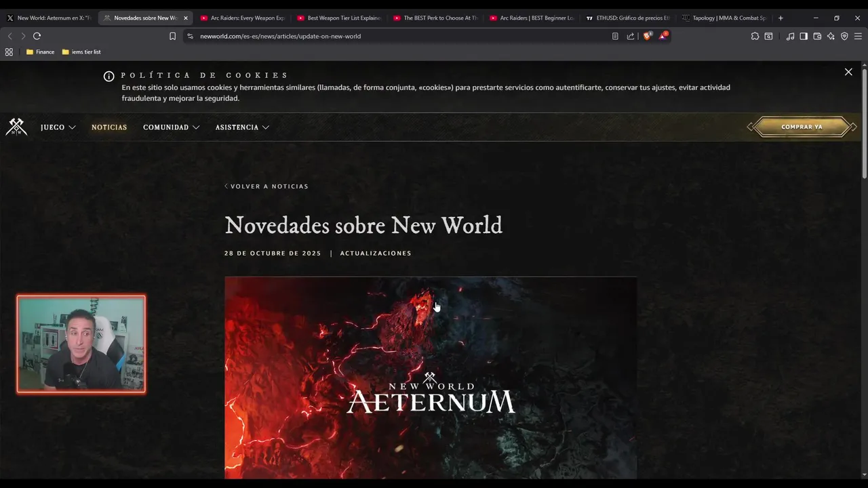Open the Brave Wallet icon

tap(817, 36)
